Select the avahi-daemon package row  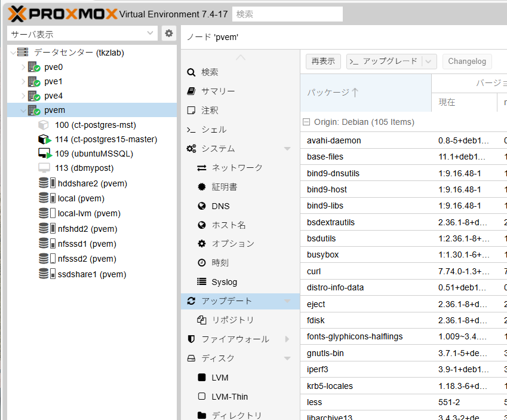click(x=404, y=140)
